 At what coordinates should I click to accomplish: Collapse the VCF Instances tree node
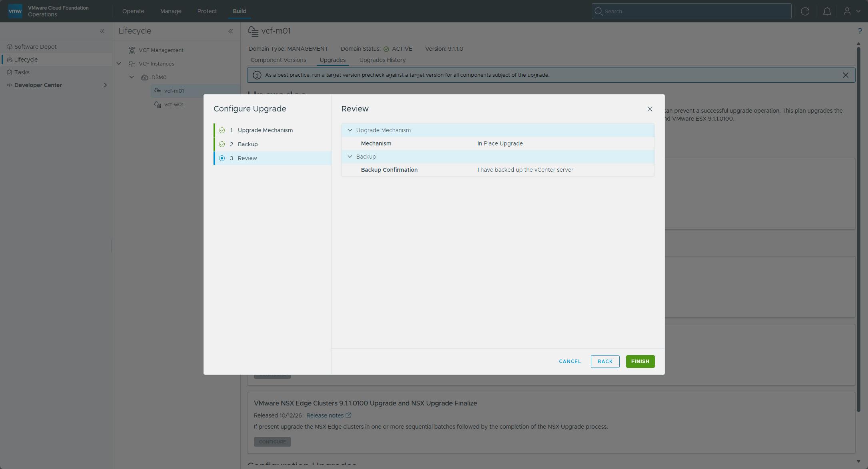click(119, 64)
